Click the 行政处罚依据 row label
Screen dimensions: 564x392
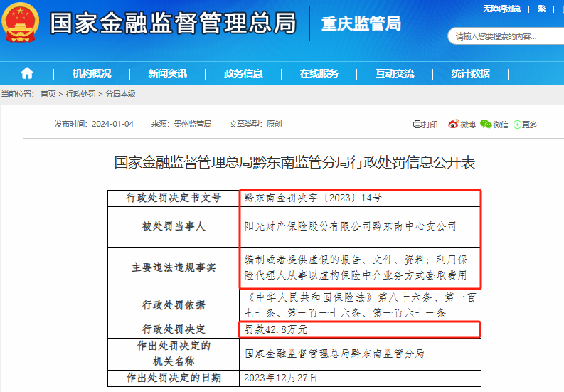click(174, 305)
